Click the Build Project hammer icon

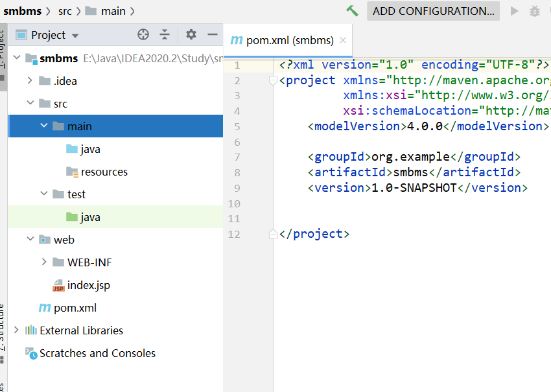click(x=352, y=11)
